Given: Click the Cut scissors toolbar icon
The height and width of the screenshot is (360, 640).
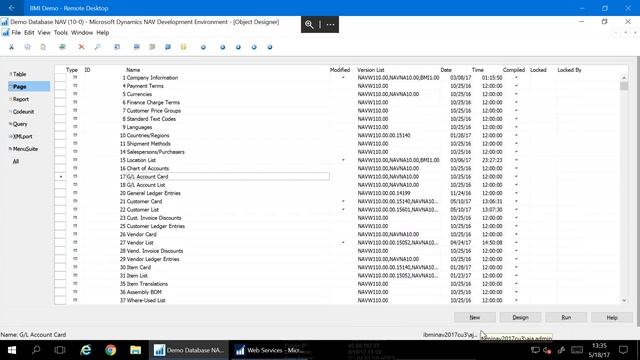Looking at the screenshot, I should click(x=11, y=47).
